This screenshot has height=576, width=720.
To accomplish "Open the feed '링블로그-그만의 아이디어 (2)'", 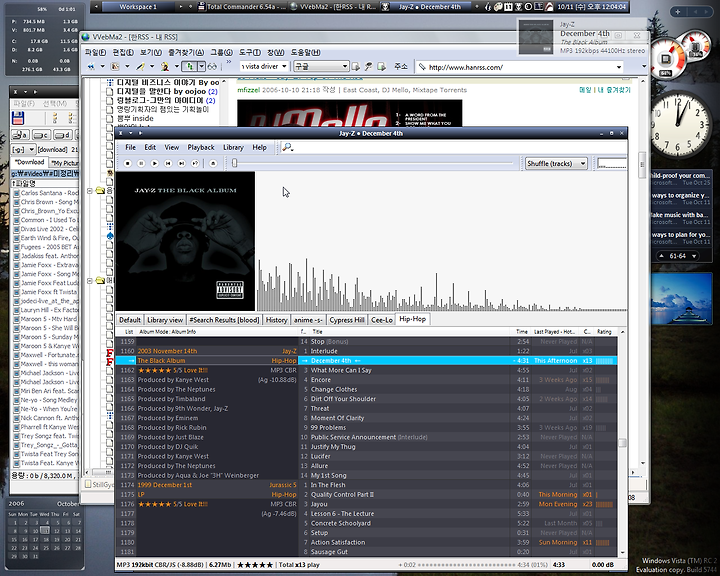I will click(165, 100).
